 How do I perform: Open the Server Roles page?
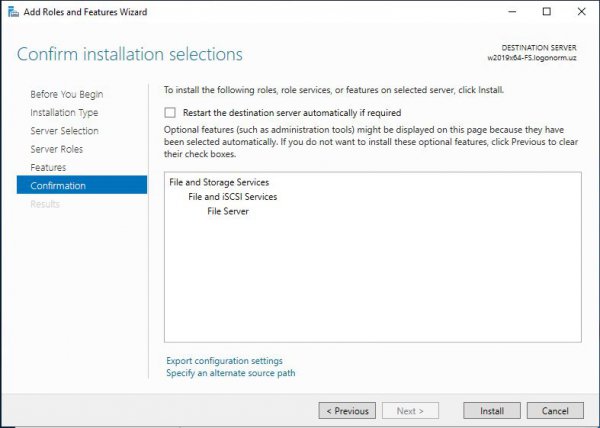point(57,149)
